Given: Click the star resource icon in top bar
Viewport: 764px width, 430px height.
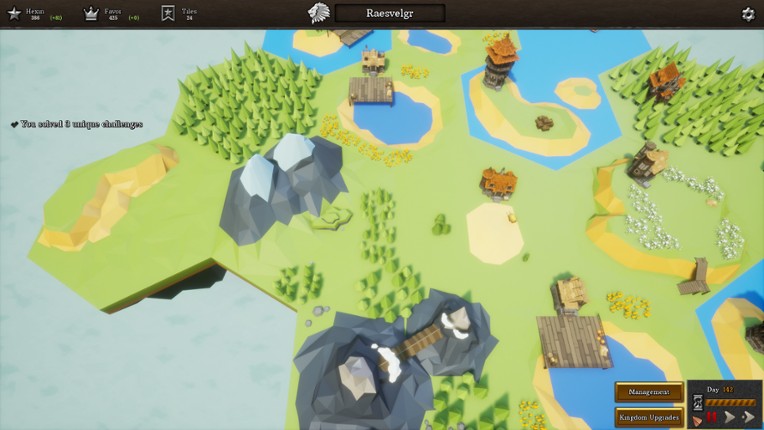Looking at the screenshot, I should coord(14,14).
